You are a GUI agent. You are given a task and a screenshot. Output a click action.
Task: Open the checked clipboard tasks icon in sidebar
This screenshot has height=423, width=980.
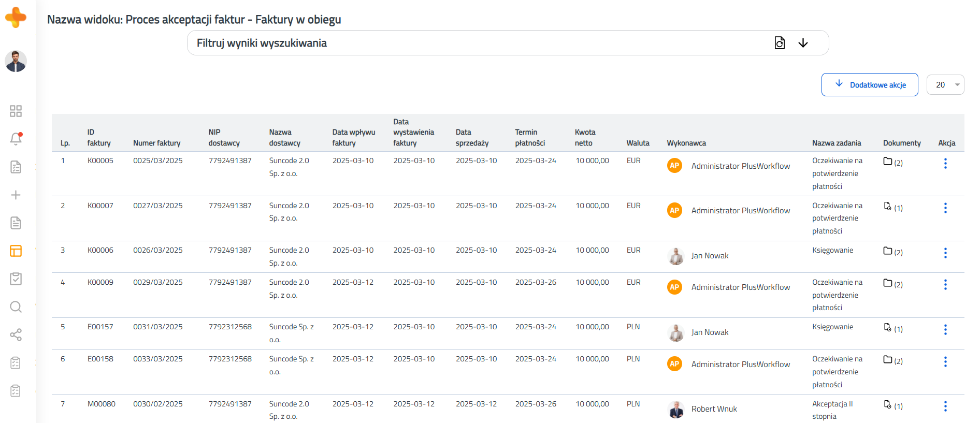point(16,279)
